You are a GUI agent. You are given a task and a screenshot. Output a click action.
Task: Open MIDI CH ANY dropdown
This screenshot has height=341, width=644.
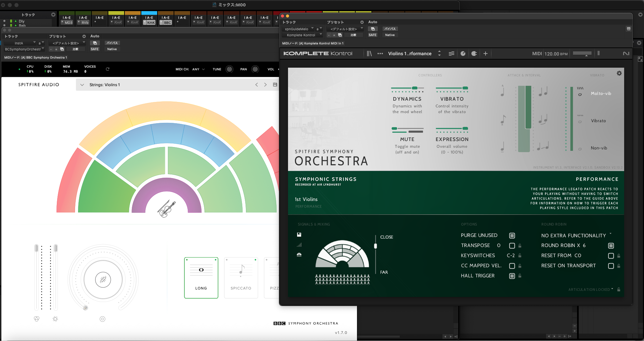tap(199, 69)
